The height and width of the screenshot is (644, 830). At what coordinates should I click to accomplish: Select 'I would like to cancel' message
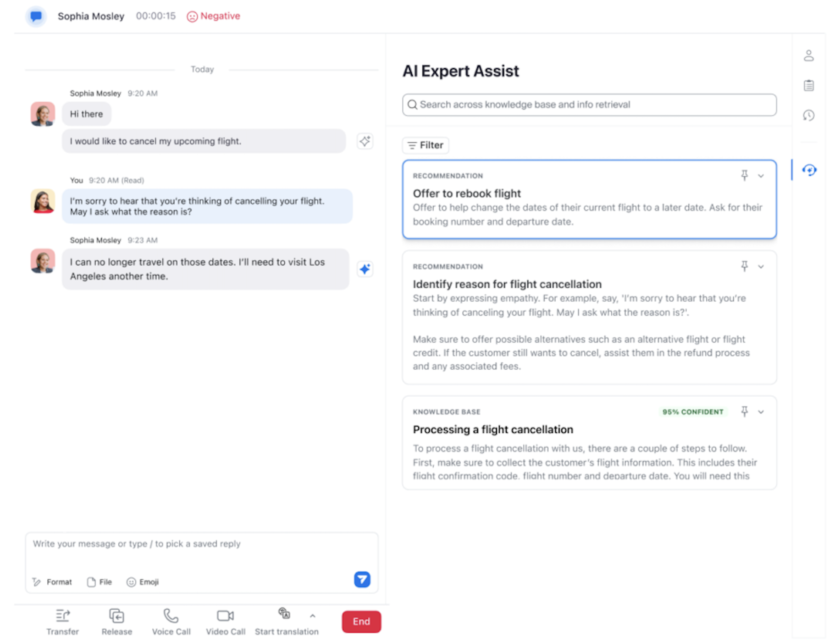(204, 141)
